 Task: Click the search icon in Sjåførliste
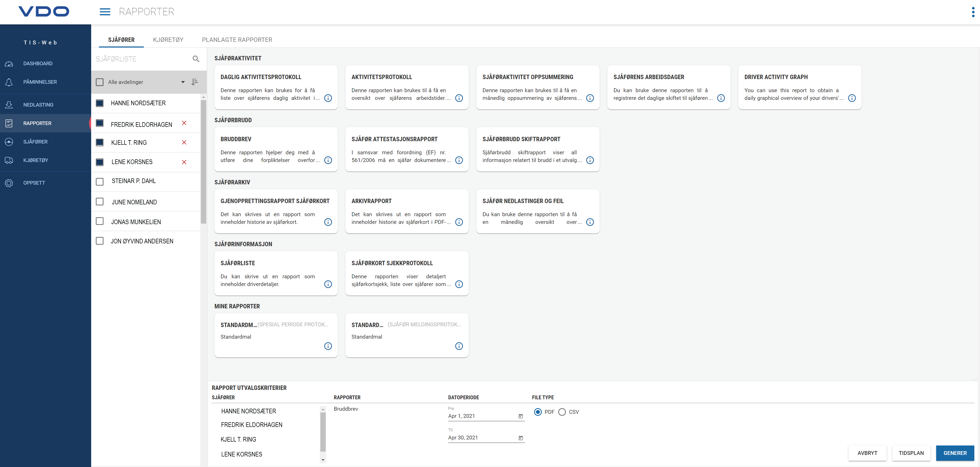196,59
